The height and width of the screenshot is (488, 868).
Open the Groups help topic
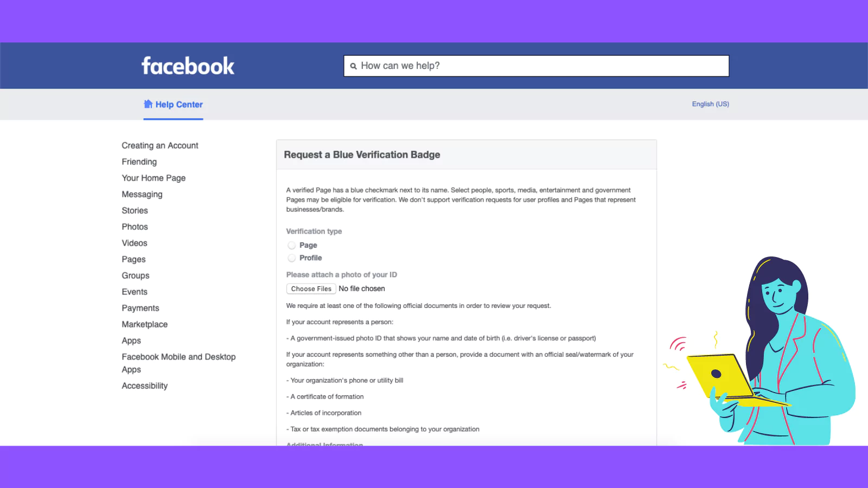pos(136,275)
